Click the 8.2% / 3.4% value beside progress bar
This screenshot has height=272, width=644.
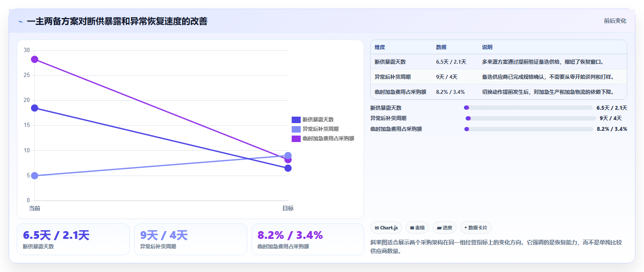[x=612, y=129]
